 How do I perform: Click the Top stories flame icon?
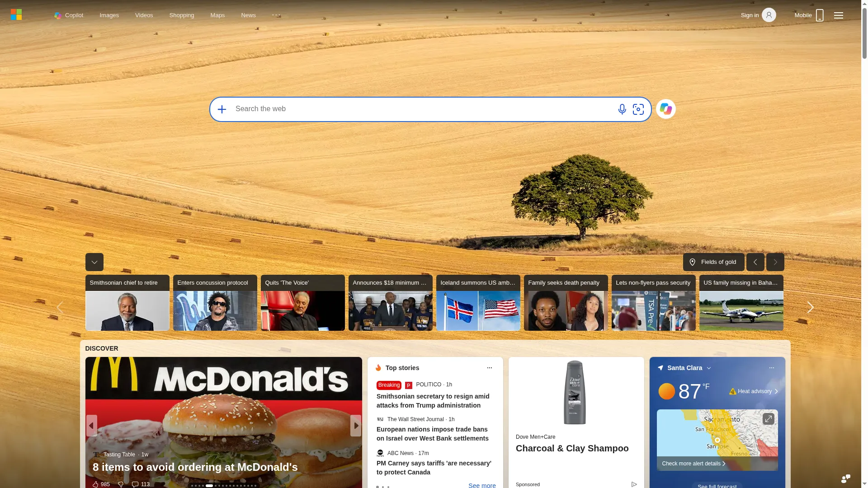tap(378, 368)
